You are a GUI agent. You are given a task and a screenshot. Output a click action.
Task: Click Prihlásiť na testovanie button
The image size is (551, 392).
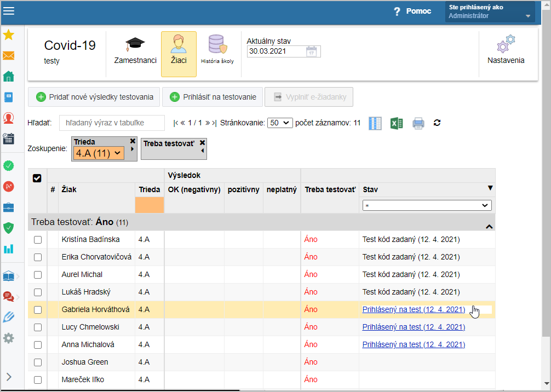pos(213,97)
